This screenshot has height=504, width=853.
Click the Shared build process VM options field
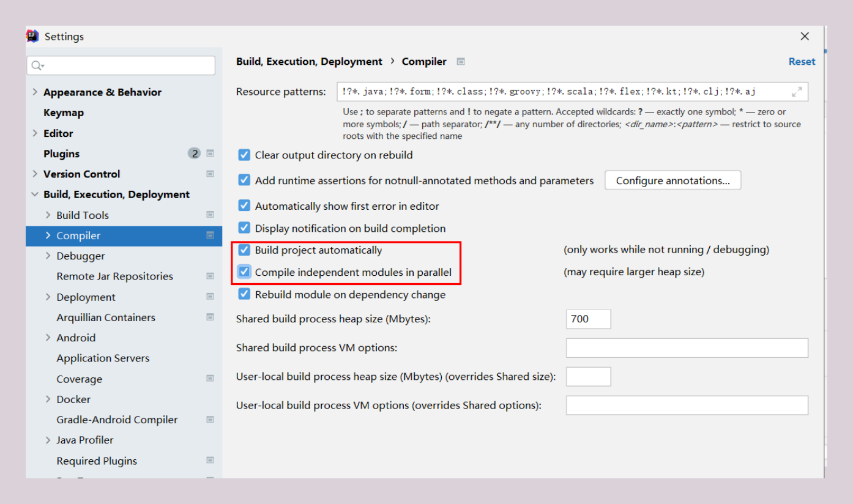point(687,348)
